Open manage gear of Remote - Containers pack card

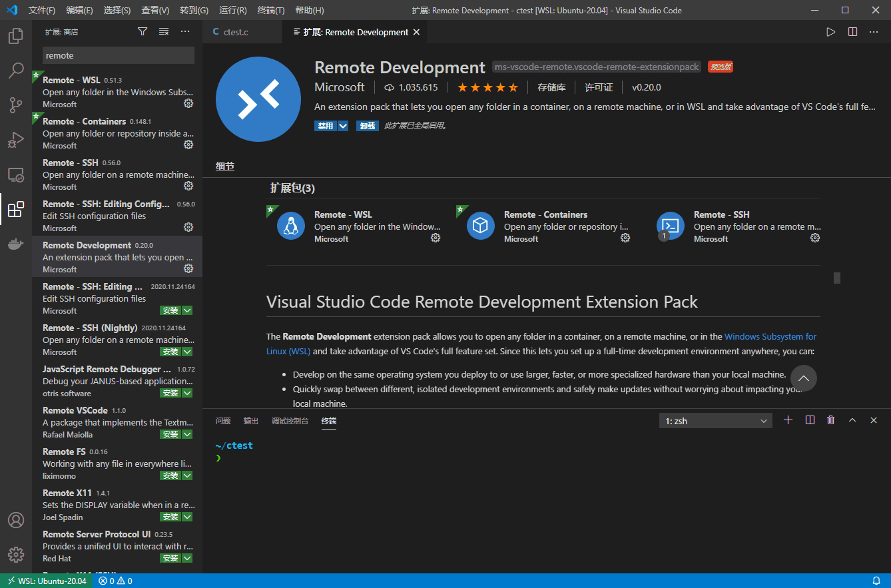pos(625,238)
